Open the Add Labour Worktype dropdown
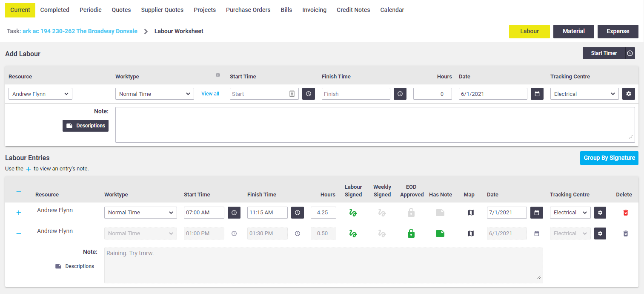 (155, 94)
